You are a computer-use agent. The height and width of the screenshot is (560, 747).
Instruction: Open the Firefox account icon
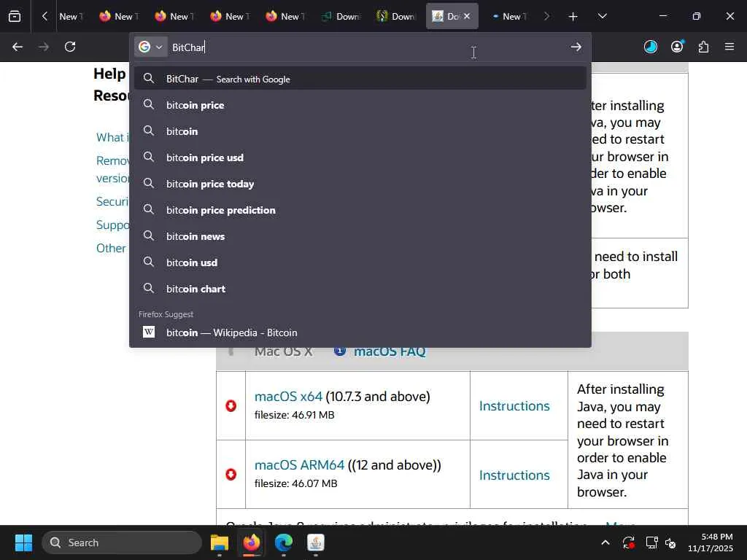[677, 47]
